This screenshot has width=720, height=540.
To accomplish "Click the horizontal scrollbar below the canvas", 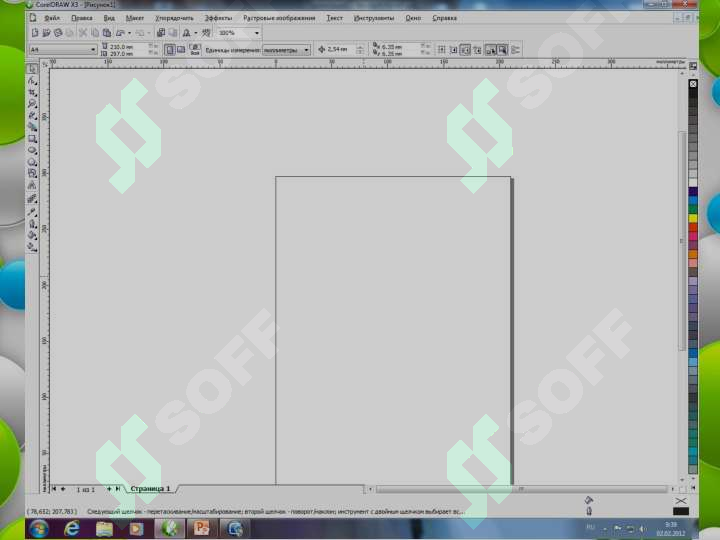I will pos(521,489).
